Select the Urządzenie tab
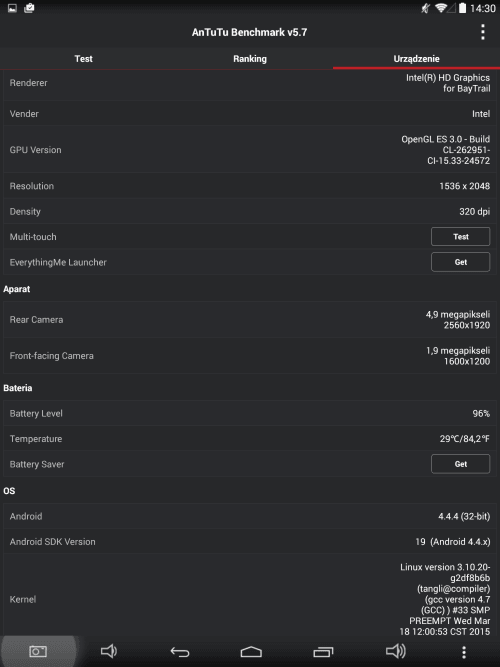 pyautogui.click(x=416, y=59)
